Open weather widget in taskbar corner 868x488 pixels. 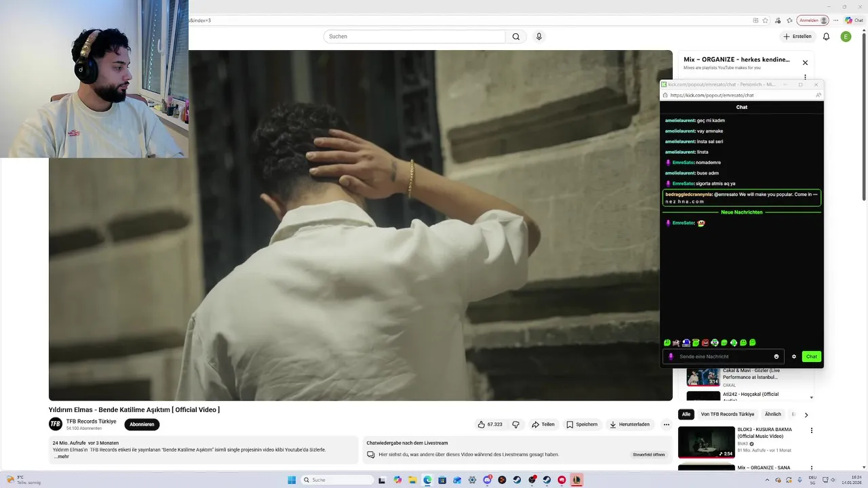point(24,480)
